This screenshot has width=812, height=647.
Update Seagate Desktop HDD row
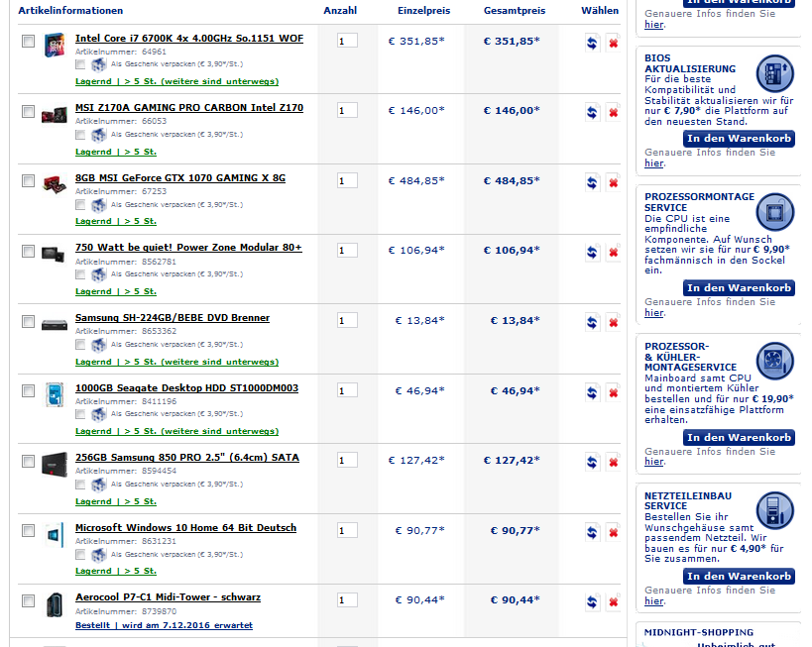coord(592,392)
